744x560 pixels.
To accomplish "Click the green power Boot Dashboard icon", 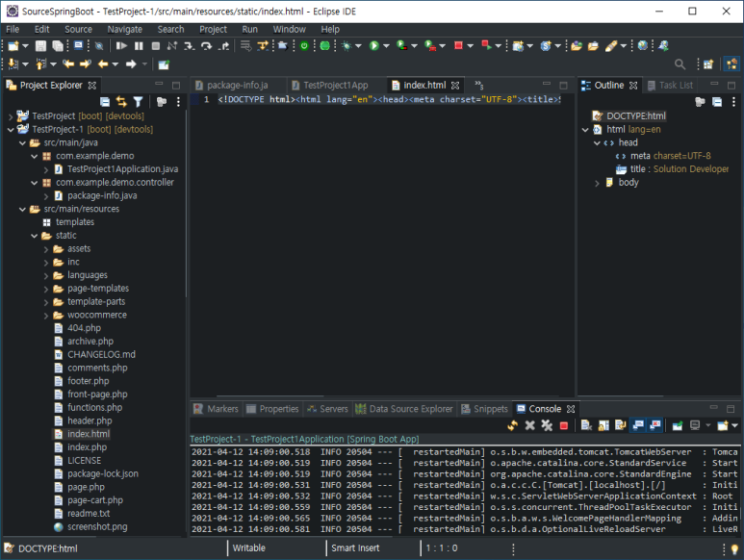I will coord(304,46).
